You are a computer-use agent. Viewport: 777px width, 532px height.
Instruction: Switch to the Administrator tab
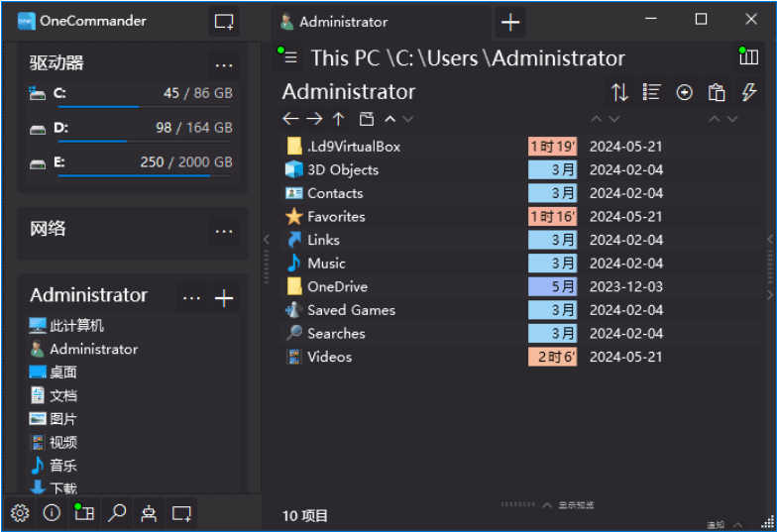click(343, 21)
